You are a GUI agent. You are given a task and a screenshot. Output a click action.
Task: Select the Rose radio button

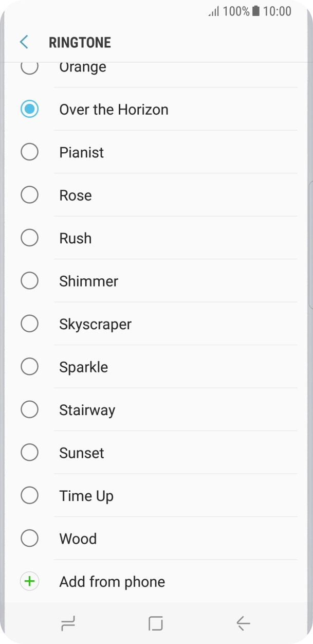(29, 195)
